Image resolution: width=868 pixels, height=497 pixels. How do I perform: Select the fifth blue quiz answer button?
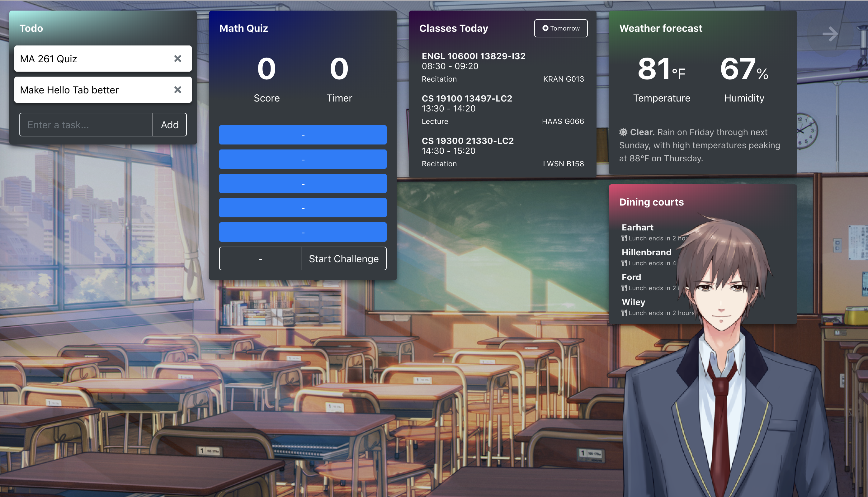303,232
